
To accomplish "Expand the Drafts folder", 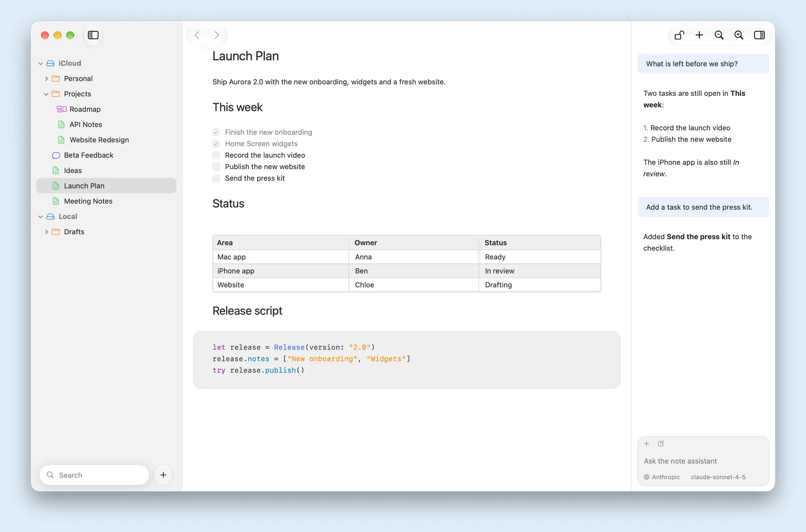I will tap(46, 232).
